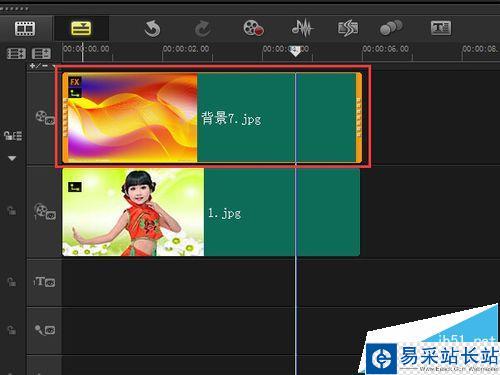Open the Subtitle Editor icon

[441, 28]
